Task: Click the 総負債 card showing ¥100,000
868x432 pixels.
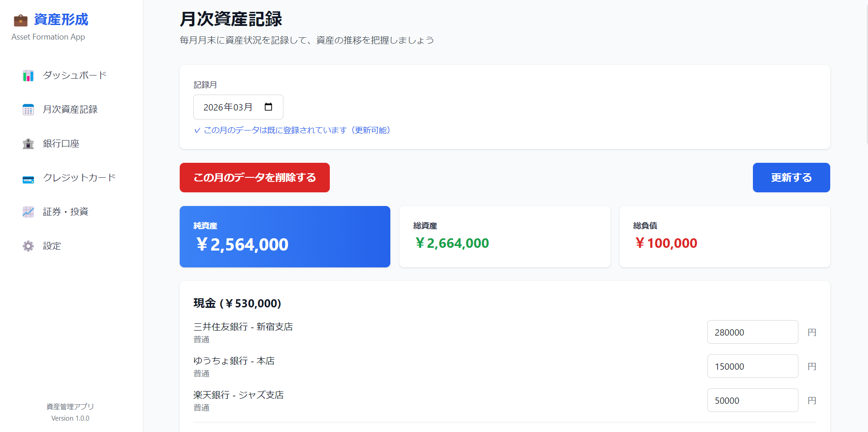Action: click(724, 236)
